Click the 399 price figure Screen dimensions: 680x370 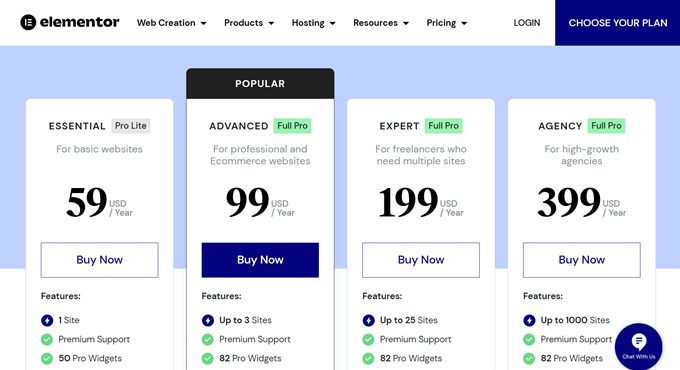[x=569, y=203]
